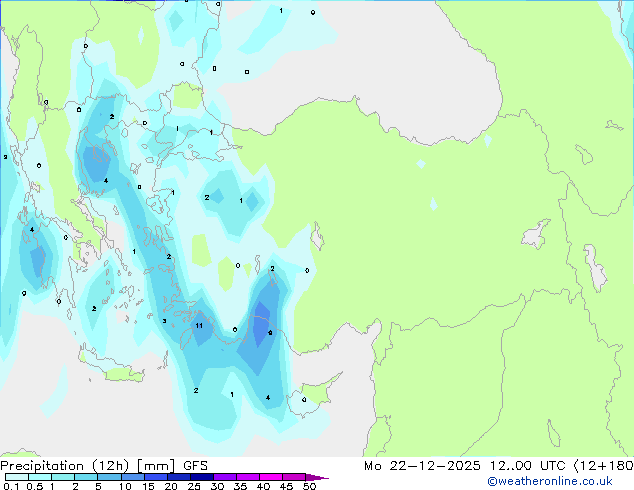Open the weatheronline.co.uk credit link
This screenshot has width=634, height=490.
[x=550, y=481]
